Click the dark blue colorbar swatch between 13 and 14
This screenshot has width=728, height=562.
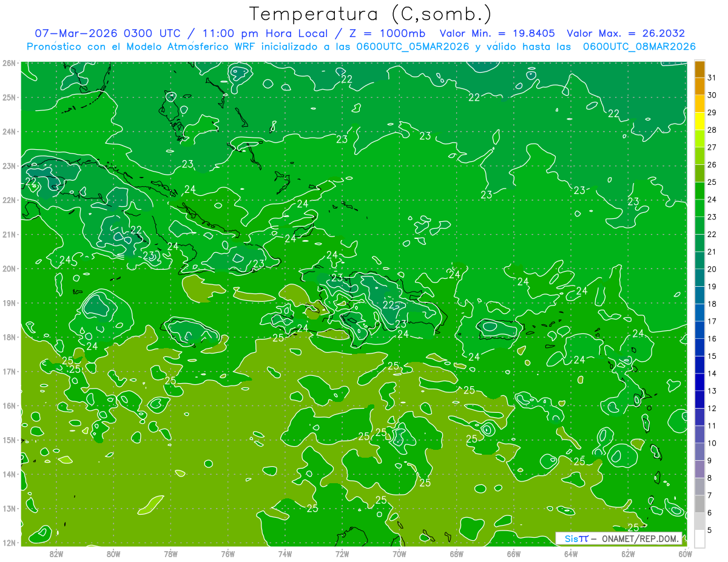coord(699,382)
